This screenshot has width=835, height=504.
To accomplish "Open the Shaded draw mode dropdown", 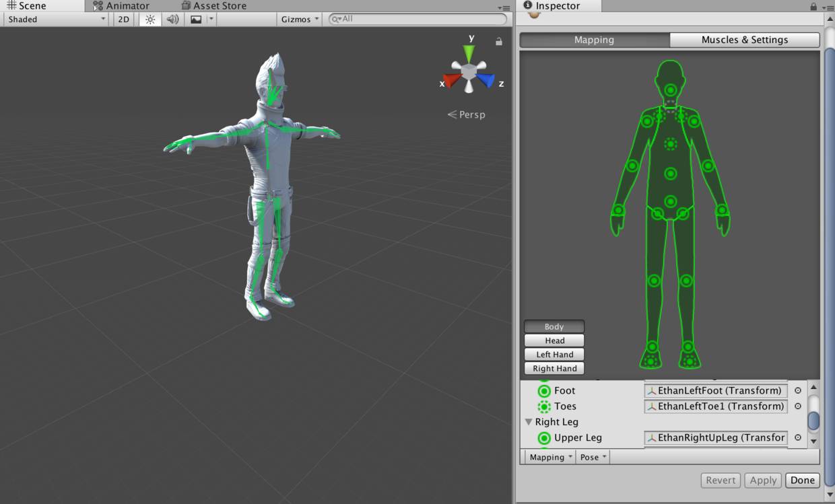I will [x=56, y=20].
